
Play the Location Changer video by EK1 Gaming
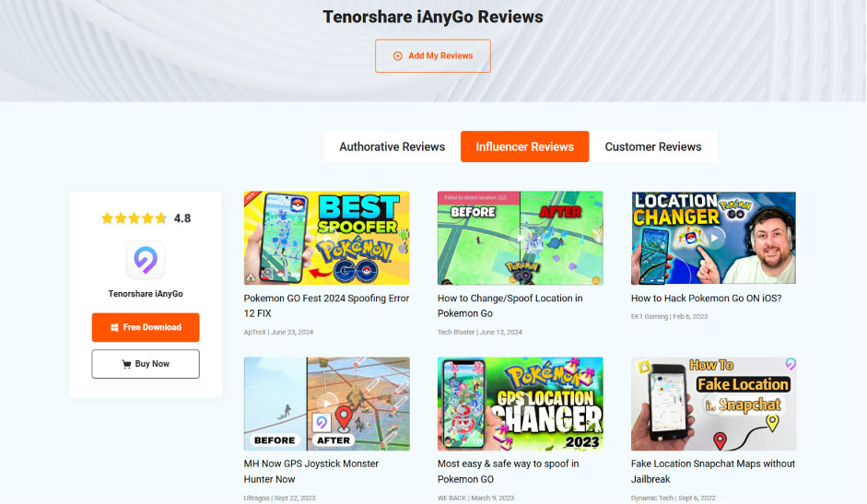click(x=714, y=238)
